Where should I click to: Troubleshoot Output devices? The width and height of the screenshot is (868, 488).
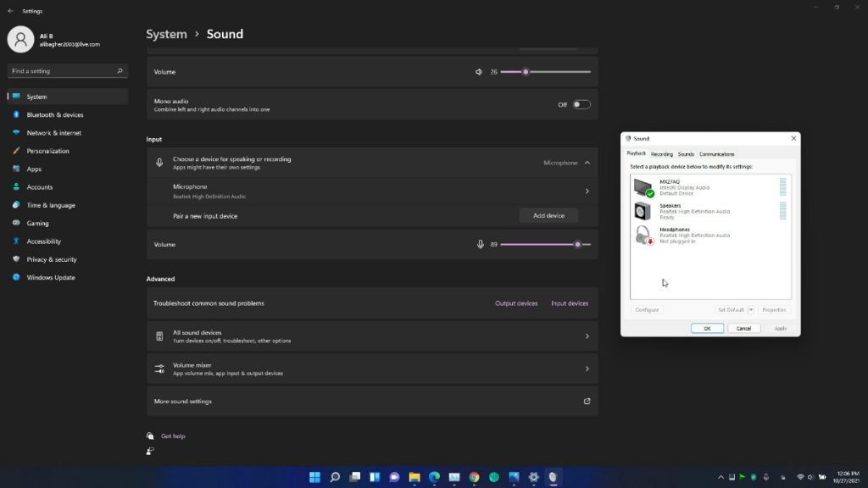pyautogui.click(x=516, y=303)
